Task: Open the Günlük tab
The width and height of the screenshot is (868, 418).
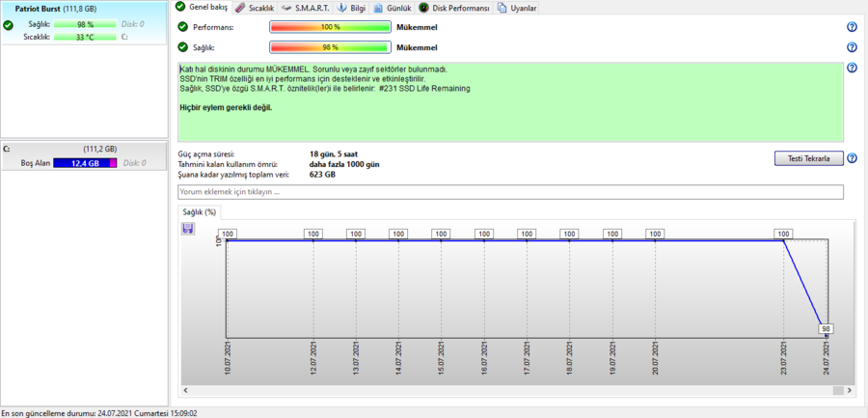Action: click(x=393, y=8)
